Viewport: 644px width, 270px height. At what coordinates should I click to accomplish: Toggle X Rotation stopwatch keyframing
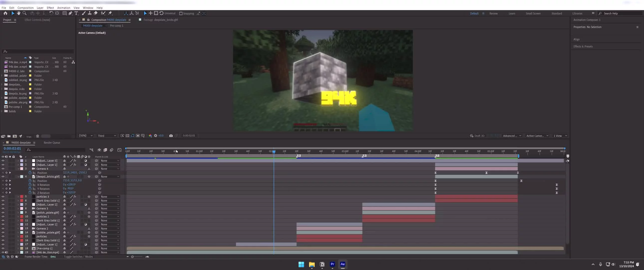pyautogui.click(x=30, y=185)
